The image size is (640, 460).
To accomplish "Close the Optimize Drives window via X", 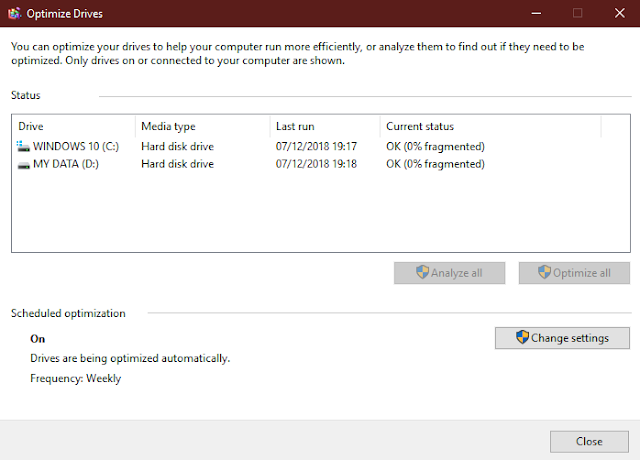I will (x=620, y=13).
